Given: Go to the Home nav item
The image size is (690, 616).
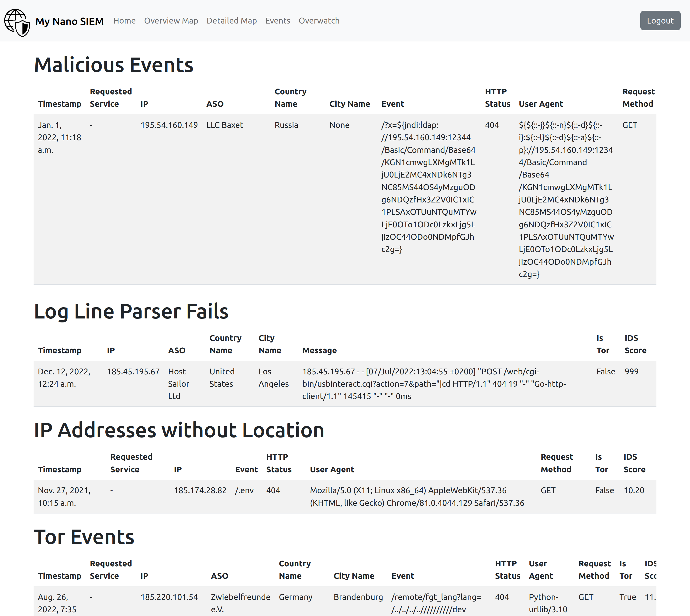Looking at the screenshot, I should (x=124, y=21).
